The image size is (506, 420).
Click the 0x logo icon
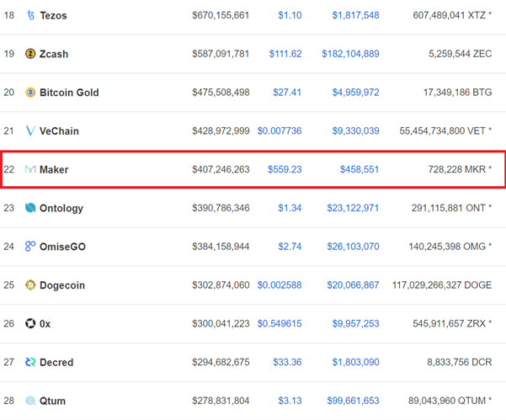(x=30, y=323)
